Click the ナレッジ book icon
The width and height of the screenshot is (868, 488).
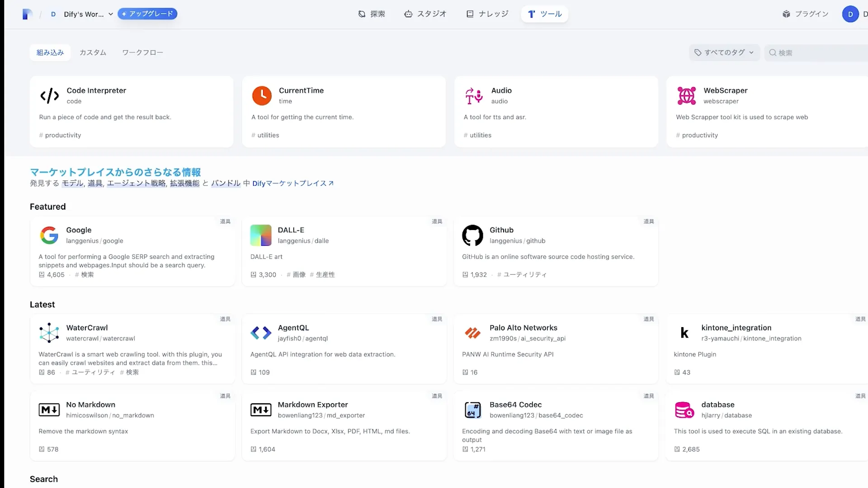coord(470,14)
